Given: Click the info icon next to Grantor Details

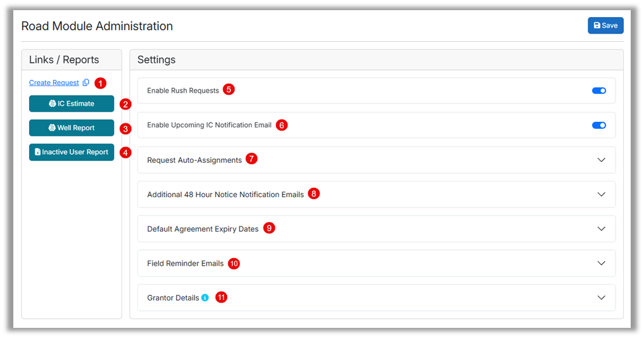Looking at the screenshot, I should point(205,297).
